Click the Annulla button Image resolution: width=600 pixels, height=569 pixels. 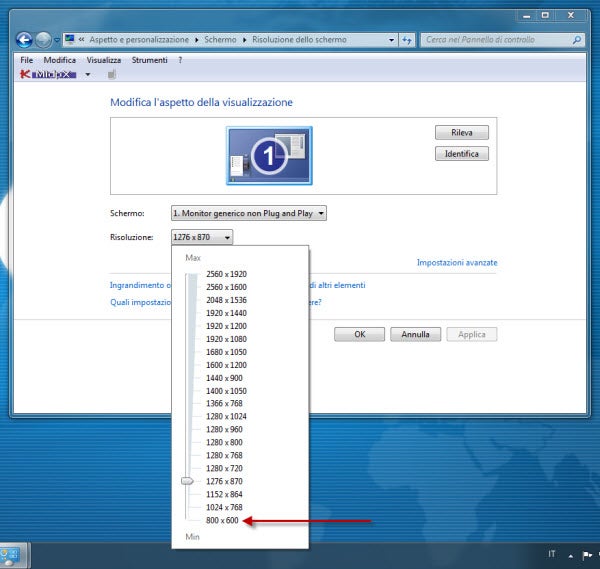click(415, 334)
